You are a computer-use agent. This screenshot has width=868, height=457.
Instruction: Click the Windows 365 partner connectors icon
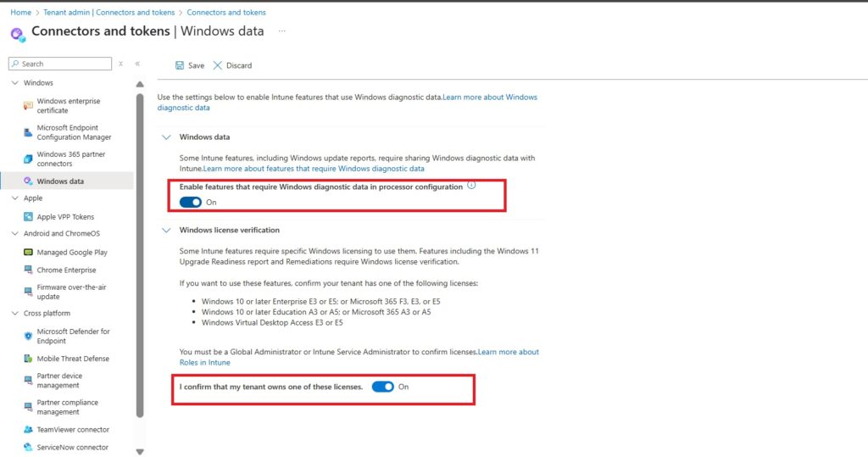(x=28, y=159)
